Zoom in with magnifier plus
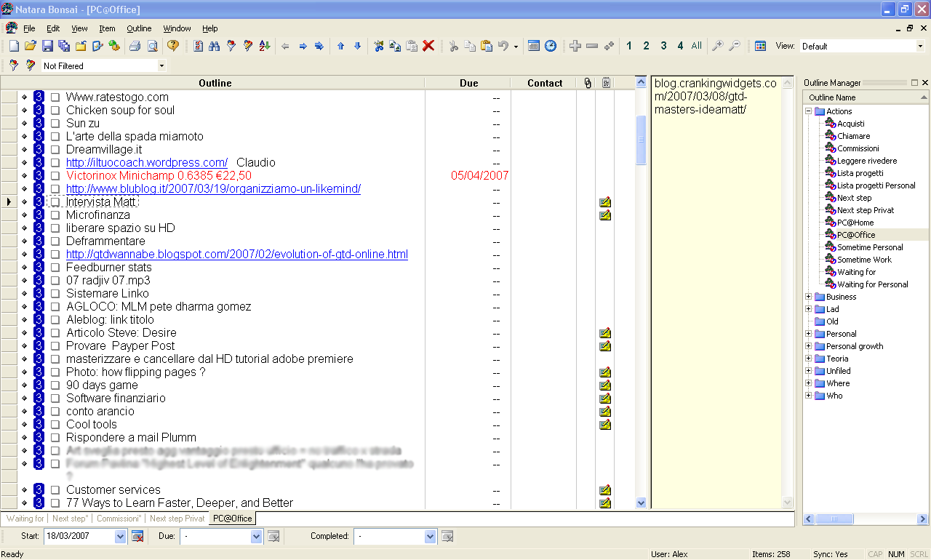931x560 pixels. (x=717, y=46)
